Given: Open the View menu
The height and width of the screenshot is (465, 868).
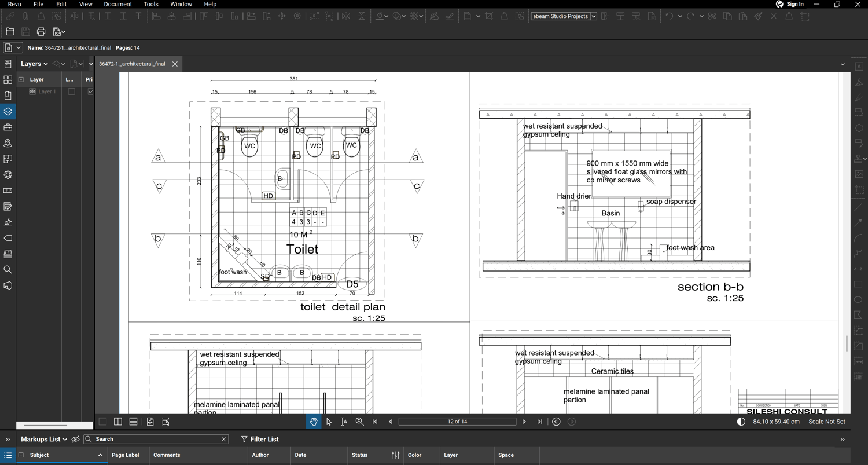Looking at the screenshot, I should [x=86, y=4].
